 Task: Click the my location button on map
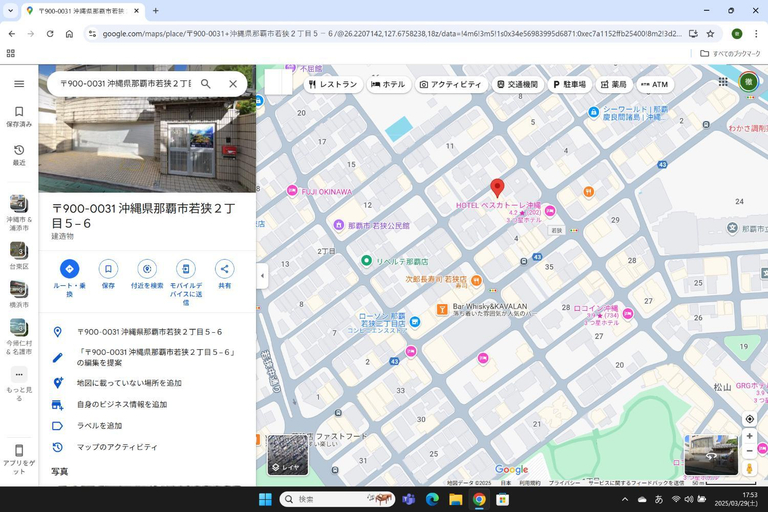[x=749, y=419]
